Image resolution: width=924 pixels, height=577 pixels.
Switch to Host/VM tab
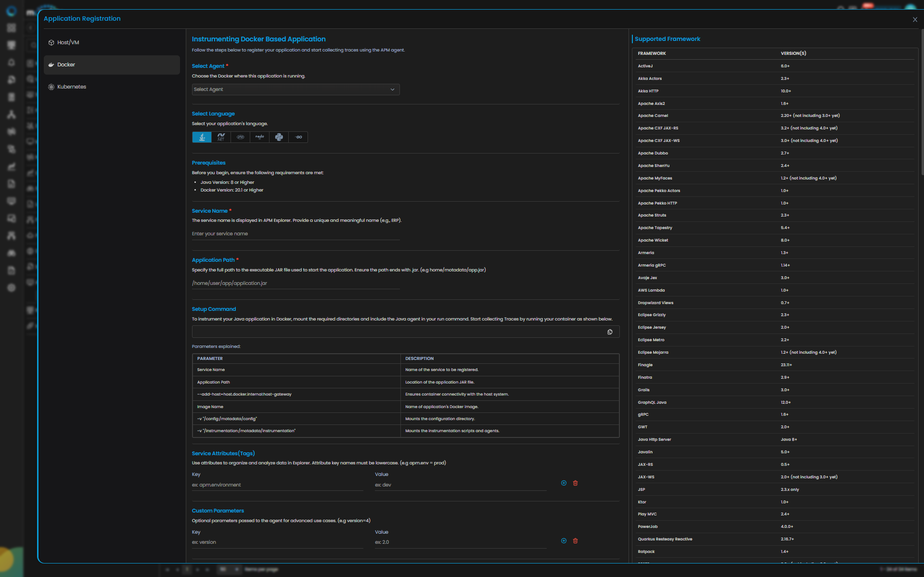click(68, 42)
